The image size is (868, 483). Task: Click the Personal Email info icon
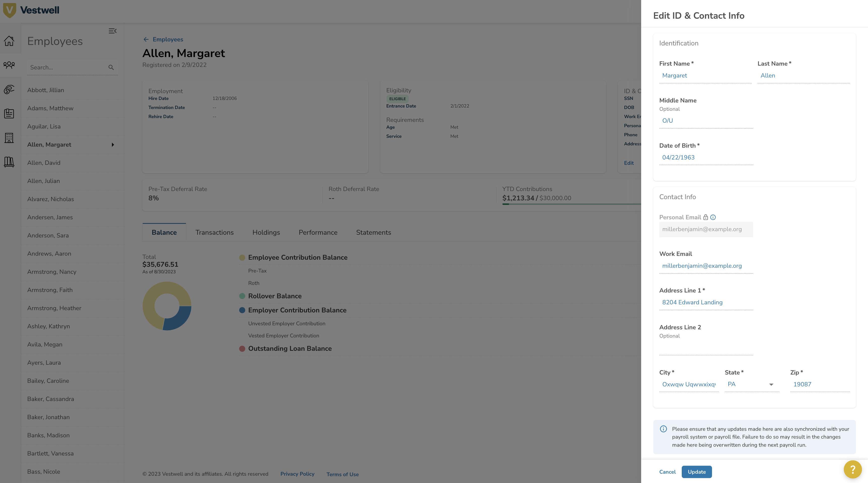pos(713,217)
